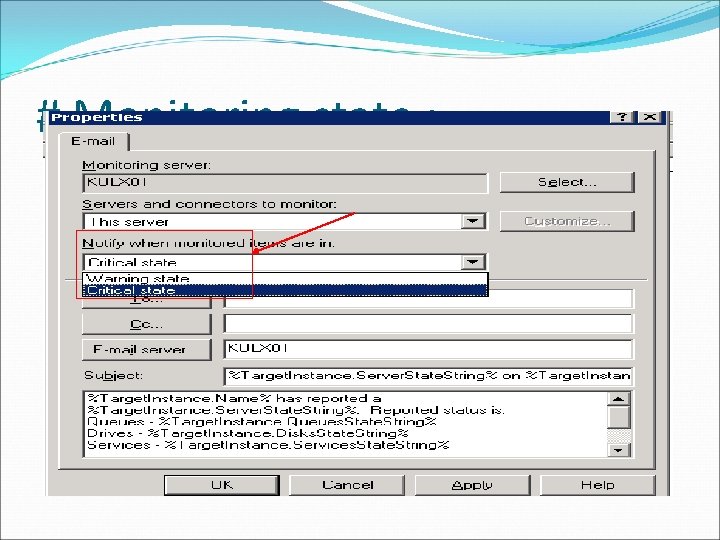Click the Select... button
Screen dimensions: 720x540
(x=567, y=182)
